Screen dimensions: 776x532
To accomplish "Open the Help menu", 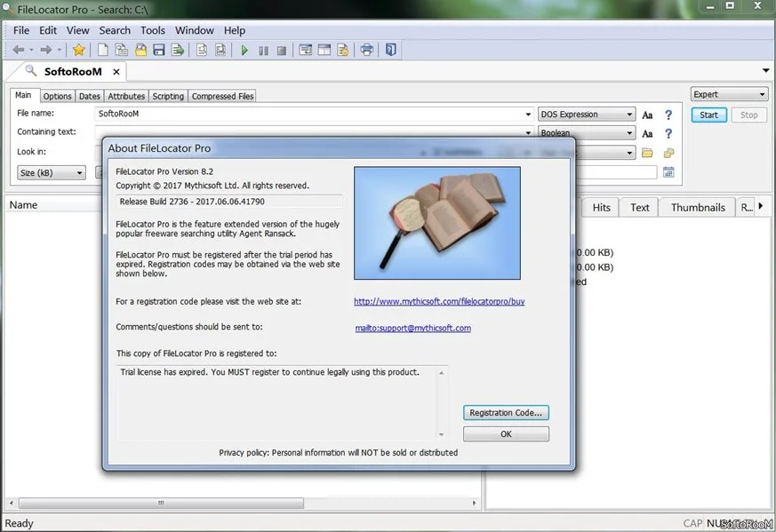I will (x=235, y=31).
